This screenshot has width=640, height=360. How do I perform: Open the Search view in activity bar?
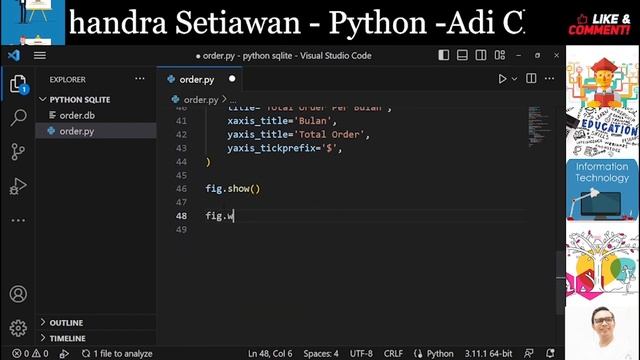tap(18, 118)
